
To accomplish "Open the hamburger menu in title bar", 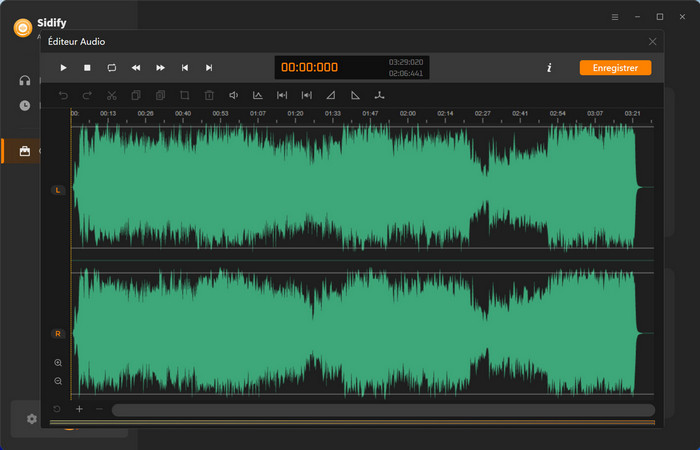I will [x=614, y=17].
